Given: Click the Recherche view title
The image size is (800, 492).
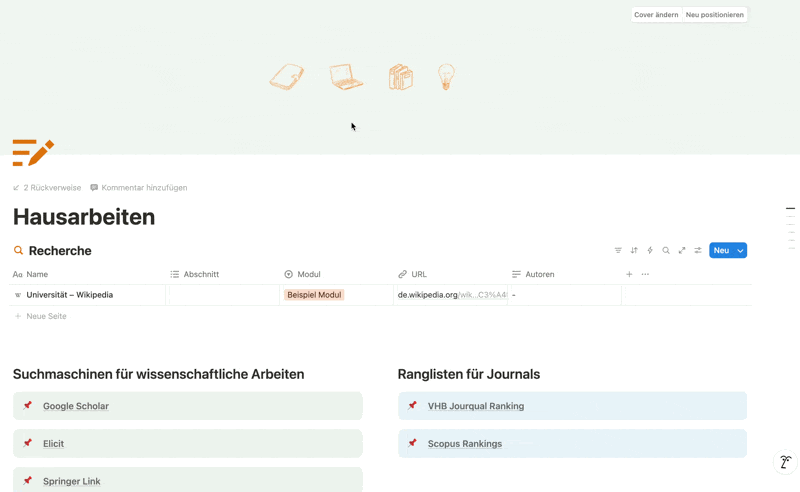Looking at the screenshot, I should (x=60, y=251).
